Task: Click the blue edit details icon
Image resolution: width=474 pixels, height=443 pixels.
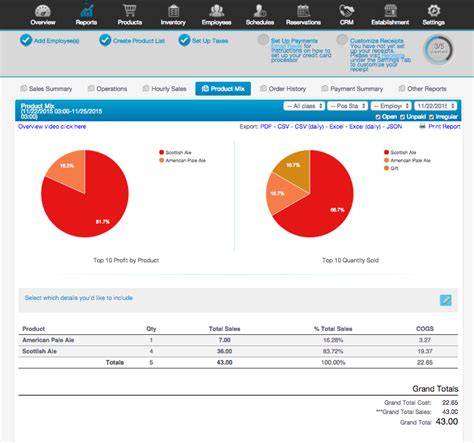Action: [x=446, y=300]
